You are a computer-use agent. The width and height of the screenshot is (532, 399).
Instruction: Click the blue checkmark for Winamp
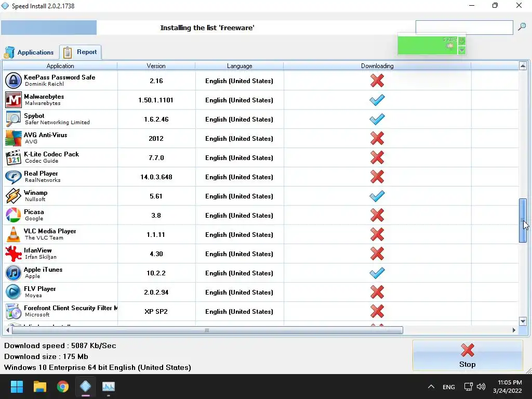tap(377, 196)
